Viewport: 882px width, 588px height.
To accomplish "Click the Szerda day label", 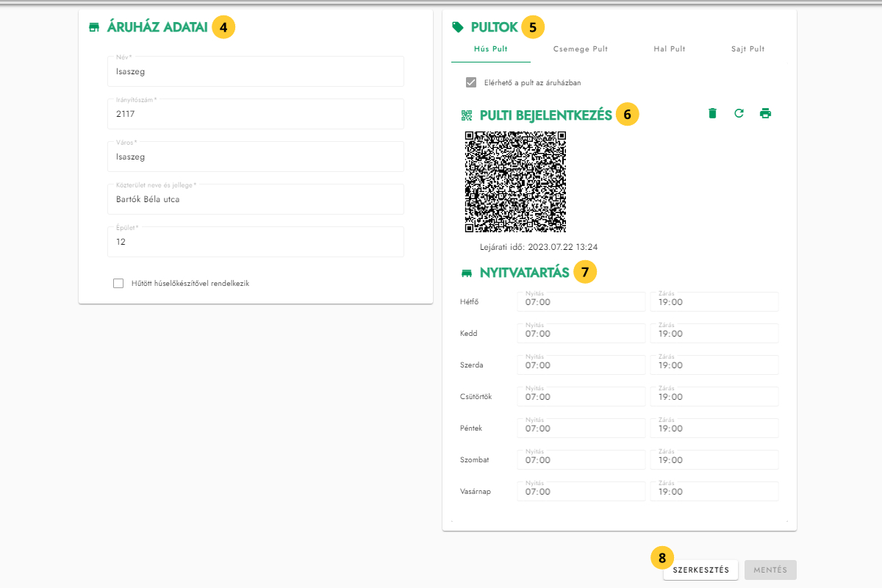I will [470, 365].
